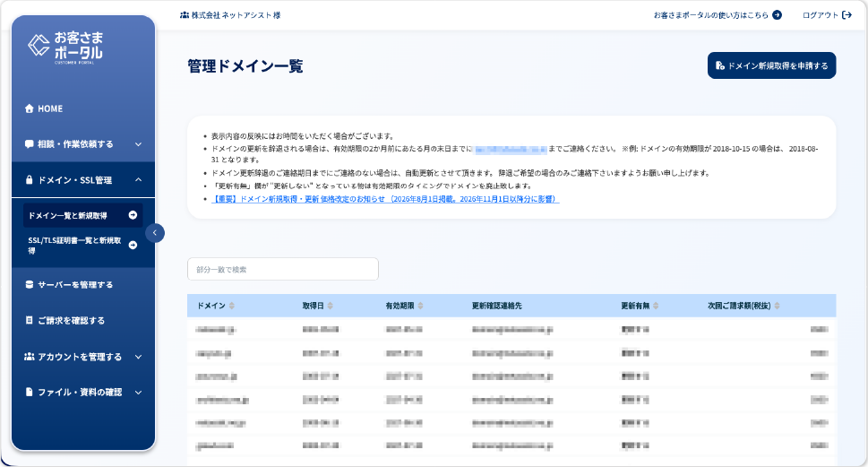Screen dimensions: 868x467
Task: Expand the アカウントを管理する chevron
Action: pyautogui.click(x=138, y=357)
